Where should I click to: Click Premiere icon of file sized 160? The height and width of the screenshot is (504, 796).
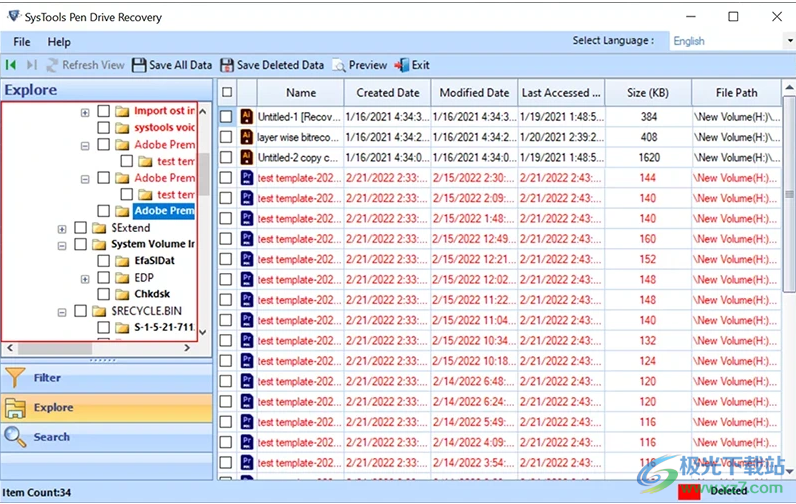[247, 239]
